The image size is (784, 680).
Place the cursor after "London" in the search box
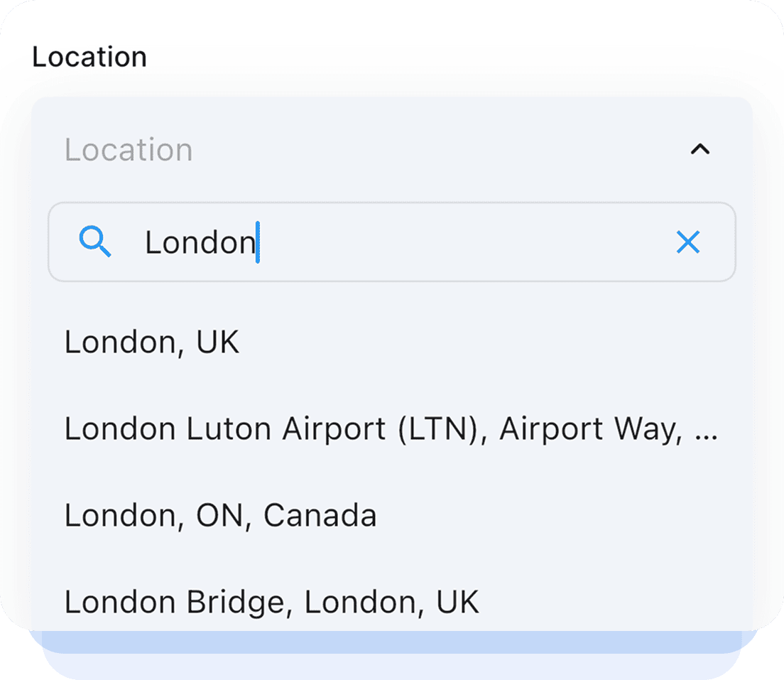(x=258, y=242)
